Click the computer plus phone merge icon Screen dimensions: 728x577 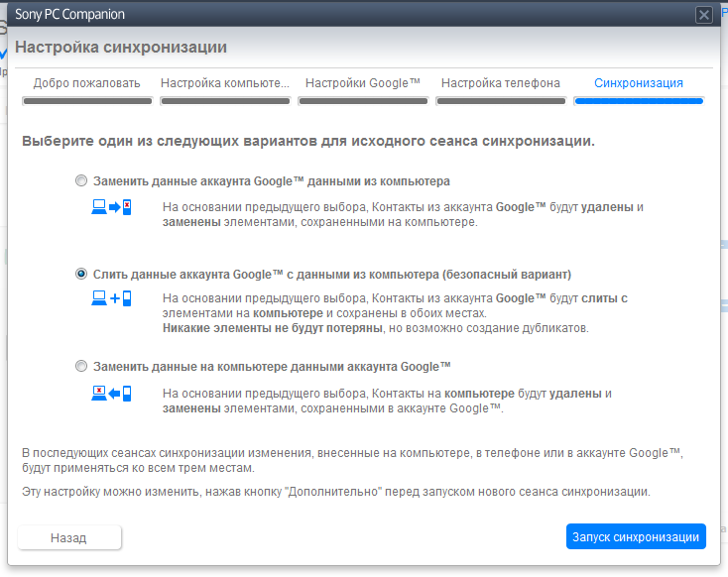click(111, 298)
